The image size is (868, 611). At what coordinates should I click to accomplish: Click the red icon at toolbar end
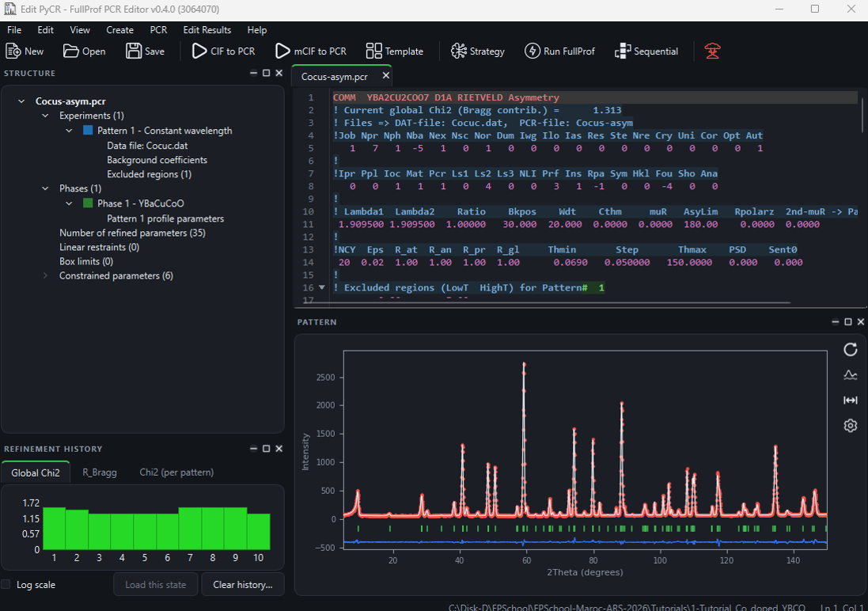click(x=712, y=51)
